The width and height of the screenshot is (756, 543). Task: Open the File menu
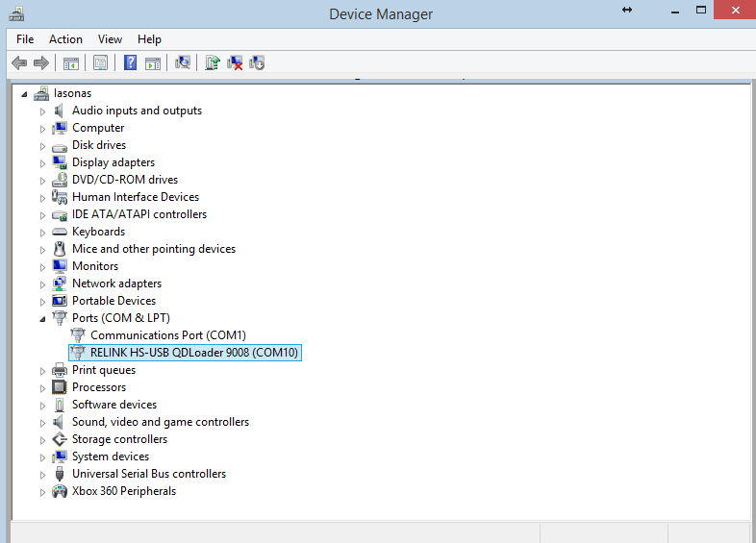[25, 39]
